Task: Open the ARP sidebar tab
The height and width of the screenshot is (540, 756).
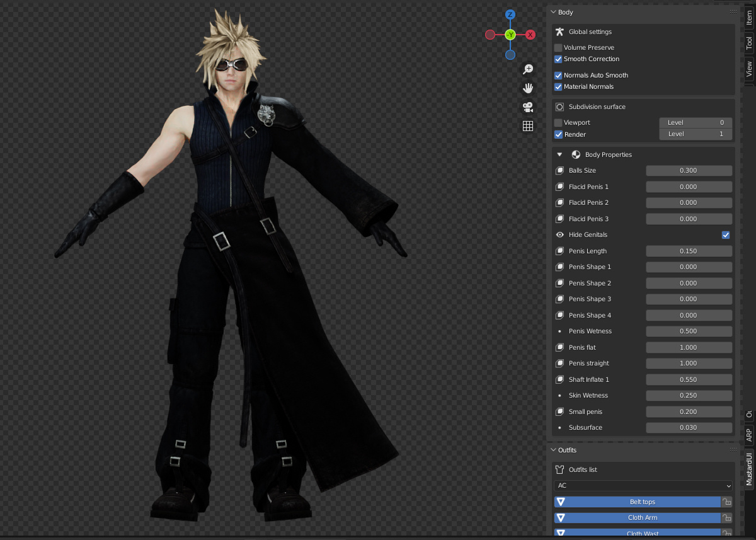Action: 749,435
